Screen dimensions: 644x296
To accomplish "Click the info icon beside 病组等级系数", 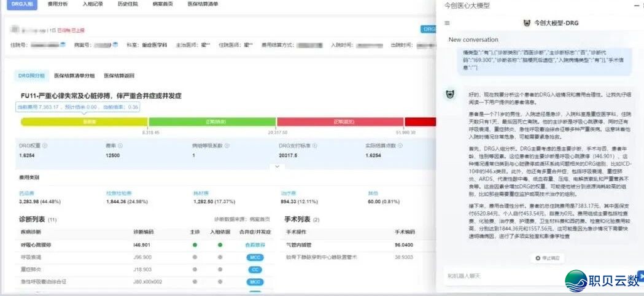I will (227, 146).
